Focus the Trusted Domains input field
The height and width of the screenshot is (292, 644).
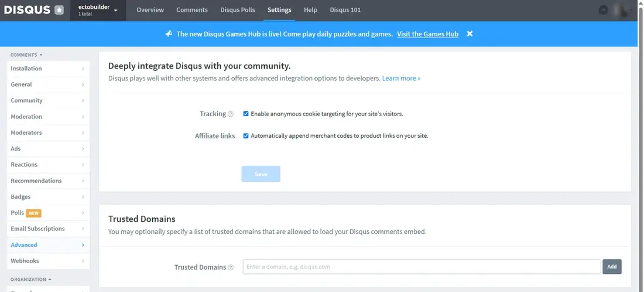pos(422,267)
